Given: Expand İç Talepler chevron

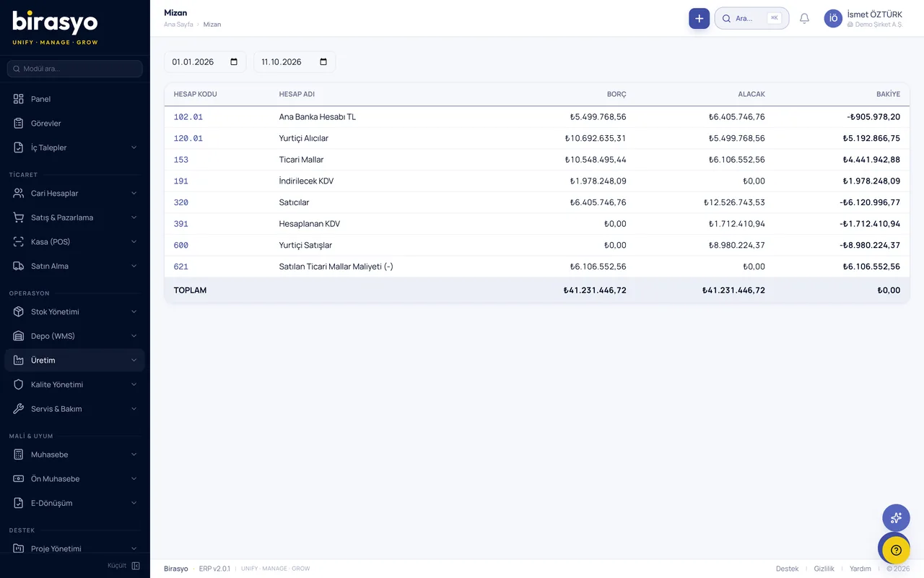Looking at the screenshot, I should pyautogui.click(x=134, y=147).
